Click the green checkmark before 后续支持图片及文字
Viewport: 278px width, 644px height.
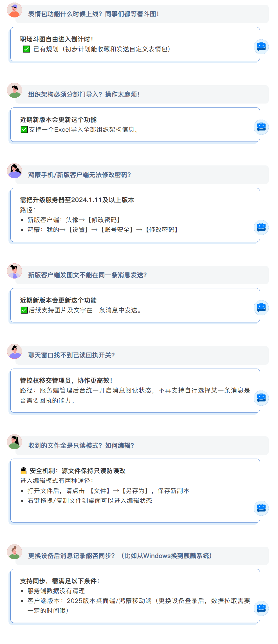pyautogui.click(x=24, y=310)
